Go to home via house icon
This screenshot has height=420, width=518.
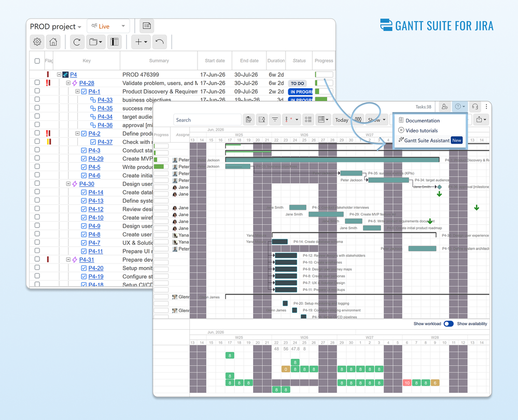53,42
